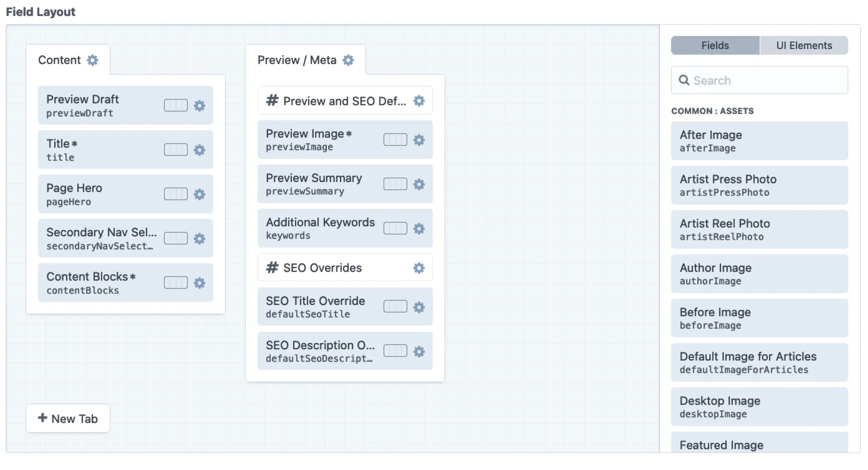Open Page Hero field settings gear
The width and height of the screenshot is (868, 470).
(199, 194)
